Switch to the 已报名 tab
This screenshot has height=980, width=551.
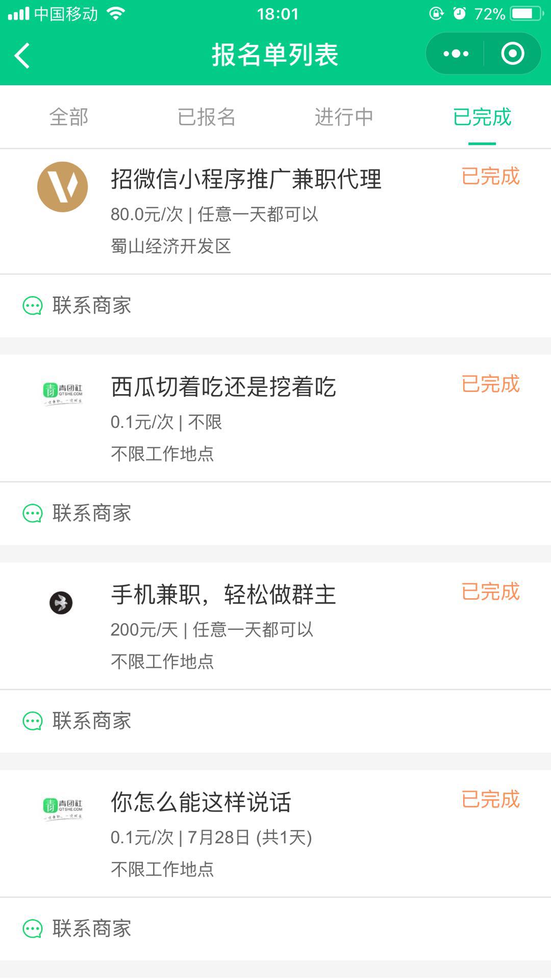point(206,117)
